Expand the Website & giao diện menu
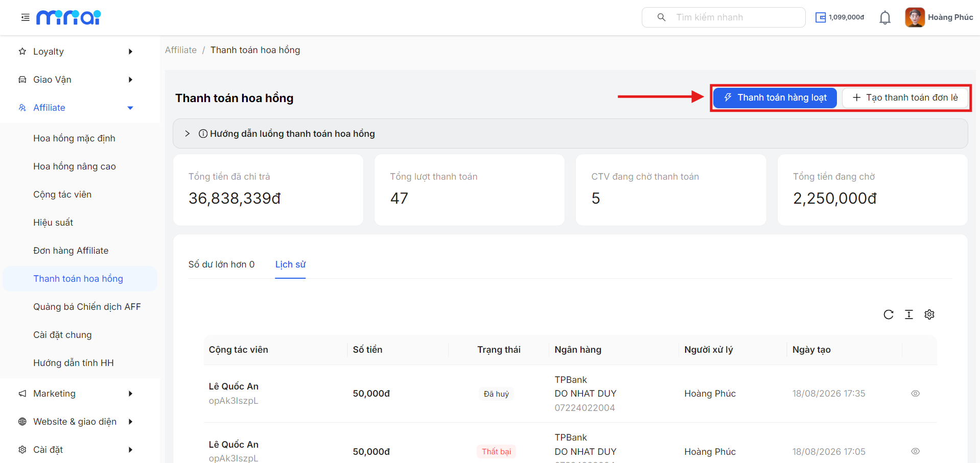 (x=80, y=422)
